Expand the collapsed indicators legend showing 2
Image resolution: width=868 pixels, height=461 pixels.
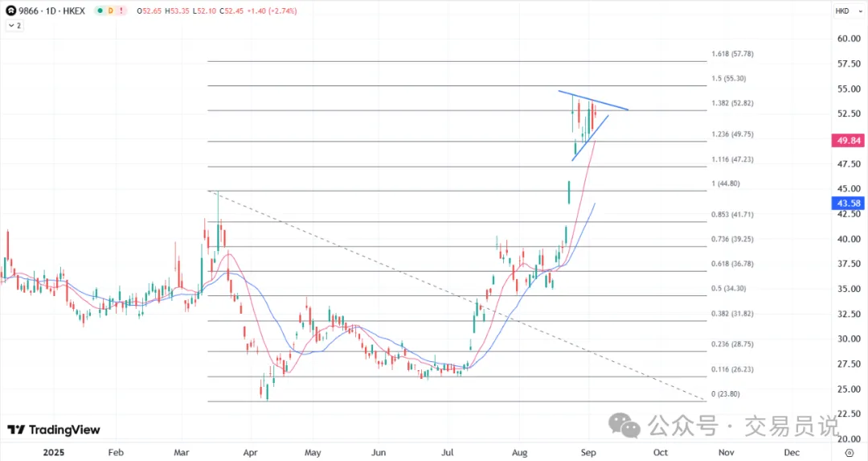point(14,26)
